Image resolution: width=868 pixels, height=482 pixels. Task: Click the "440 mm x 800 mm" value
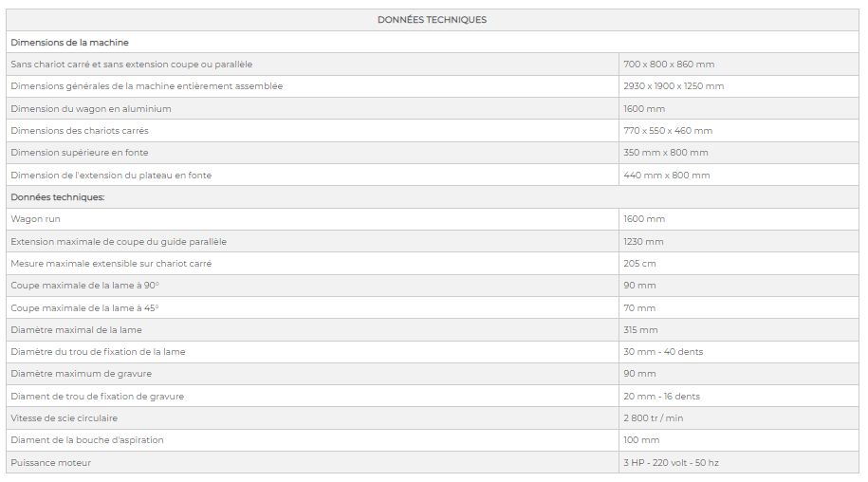tap(666, 176)
